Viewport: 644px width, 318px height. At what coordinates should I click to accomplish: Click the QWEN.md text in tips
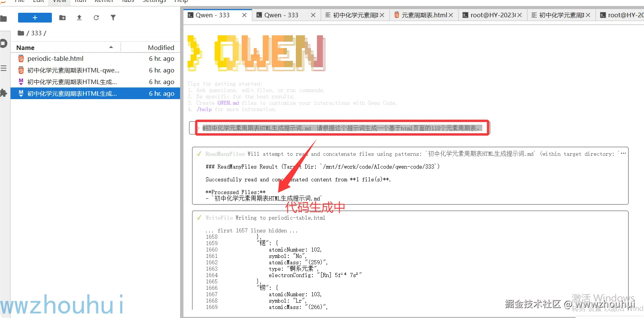[x=228, y=103]
